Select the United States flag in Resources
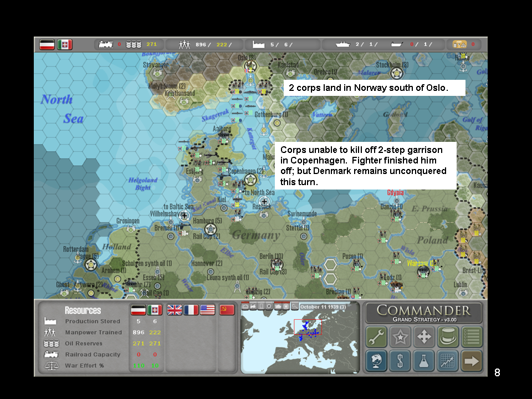This screenshot has width=532, height=399. coord(207,310)
